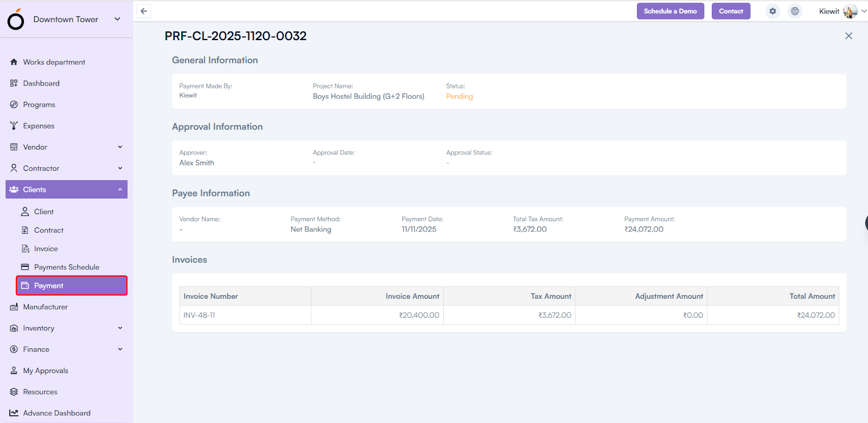Click the PRF-CL-2025-1120-0032 title

pos(235,36)
